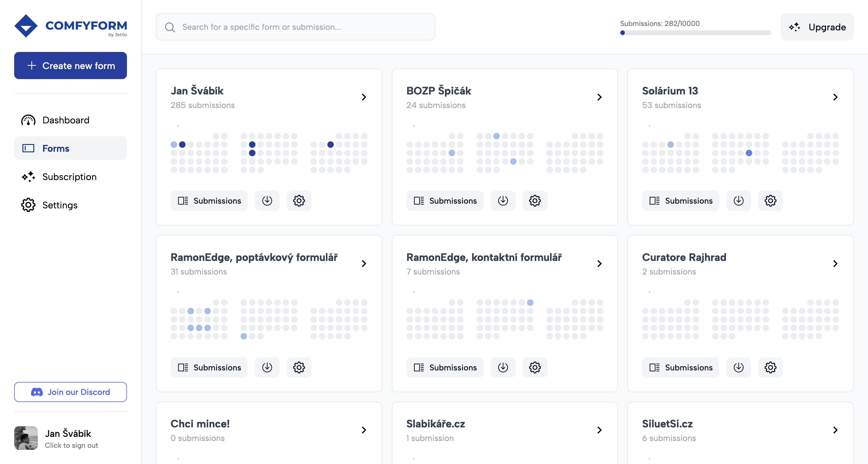Open gear settings for Curatore Rajhrad form
The image size is (868, 464).
pyautogui.click(x=770, y=367)
